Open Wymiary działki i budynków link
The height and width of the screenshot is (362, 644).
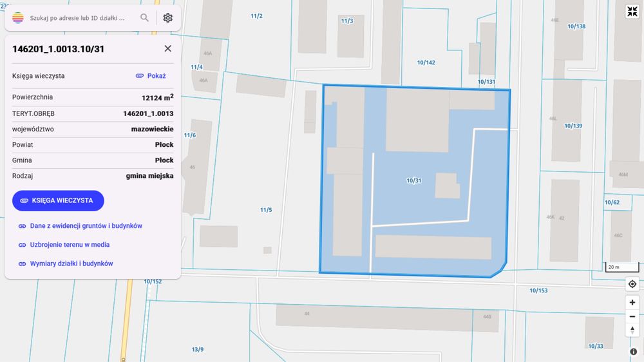[x=66, y=263]
